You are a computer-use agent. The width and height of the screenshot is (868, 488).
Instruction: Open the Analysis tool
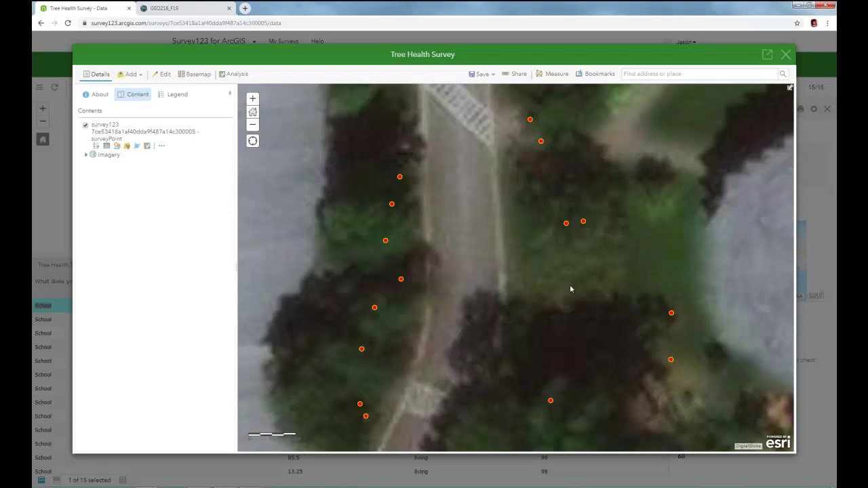point(233,74)
